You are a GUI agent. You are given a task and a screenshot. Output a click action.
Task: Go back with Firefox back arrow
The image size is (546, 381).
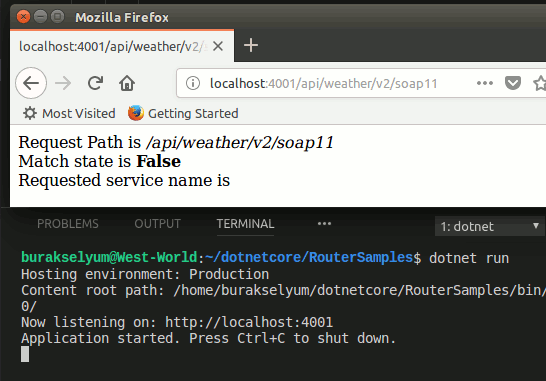click(31, 83)
